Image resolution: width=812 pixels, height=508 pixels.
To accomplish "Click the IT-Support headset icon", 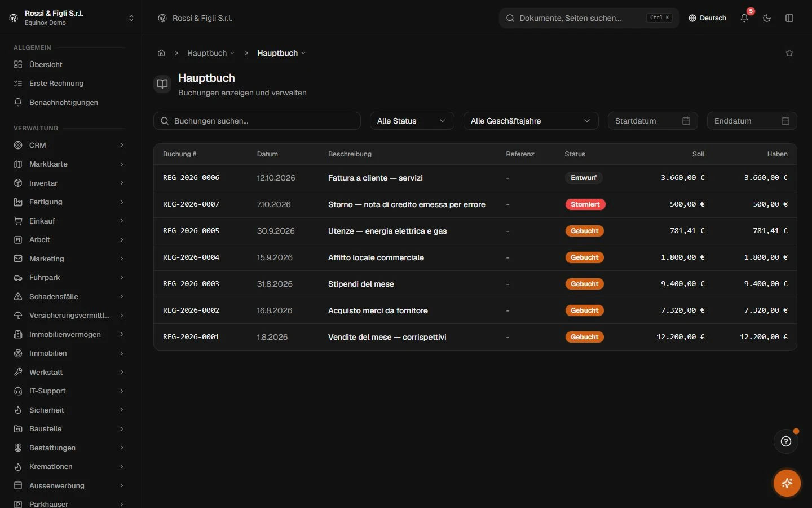I will [x=18, y=391].
